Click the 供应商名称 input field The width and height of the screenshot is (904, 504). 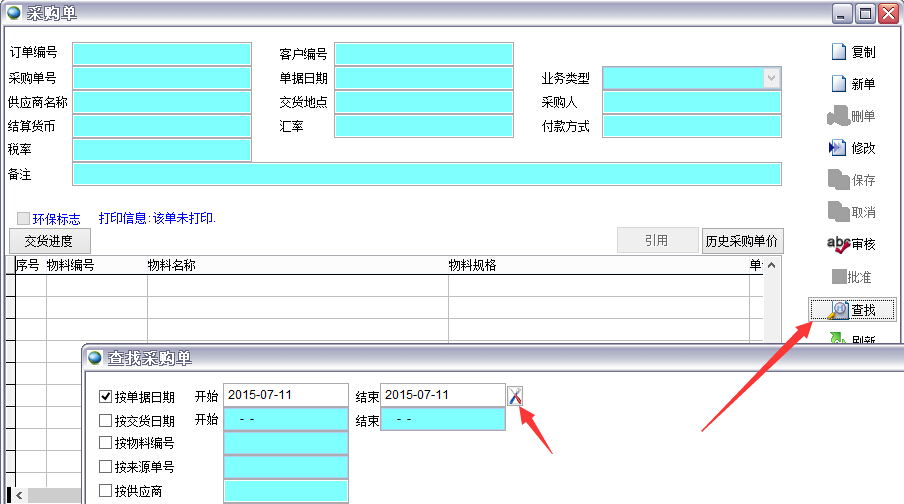point(162,102)
